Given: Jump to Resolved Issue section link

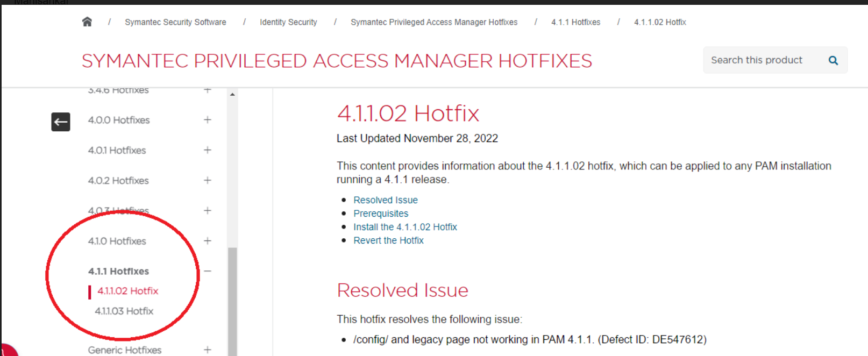Looking at the screenshot, I should point(386,200).
